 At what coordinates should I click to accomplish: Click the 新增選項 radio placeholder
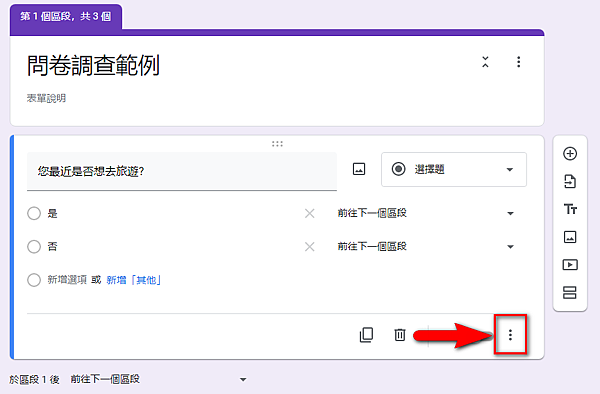(34, 280)
